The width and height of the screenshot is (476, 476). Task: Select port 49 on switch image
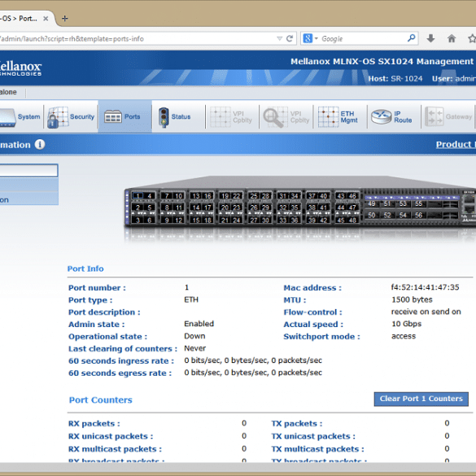tap(372, 203)
